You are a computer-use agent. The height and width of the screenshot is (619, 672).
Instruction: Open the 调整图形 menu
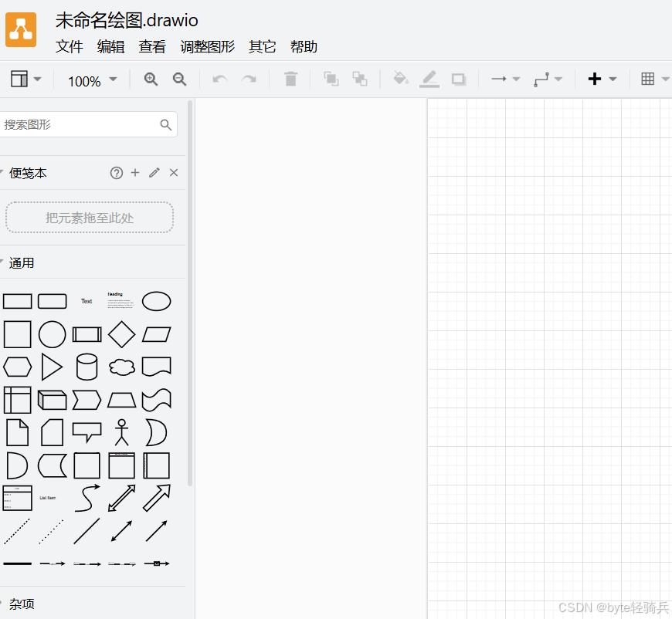tap(208, 46)
